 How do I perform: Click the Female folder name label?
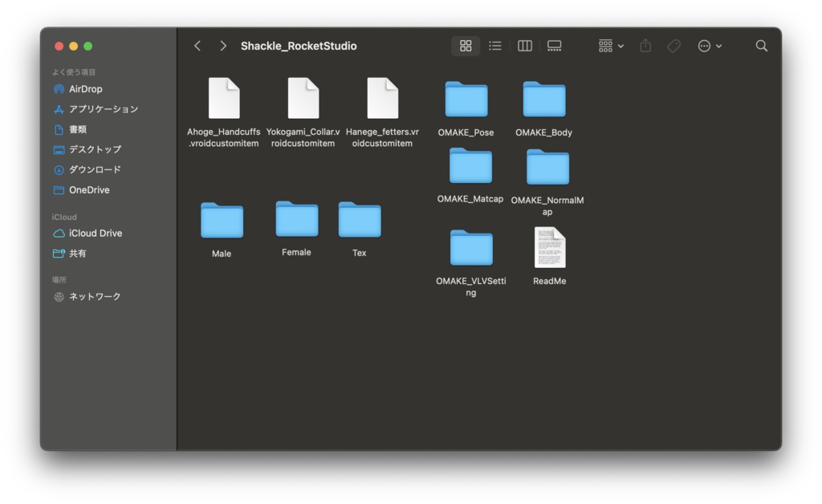pyautogui.click(x=297, y=253)
